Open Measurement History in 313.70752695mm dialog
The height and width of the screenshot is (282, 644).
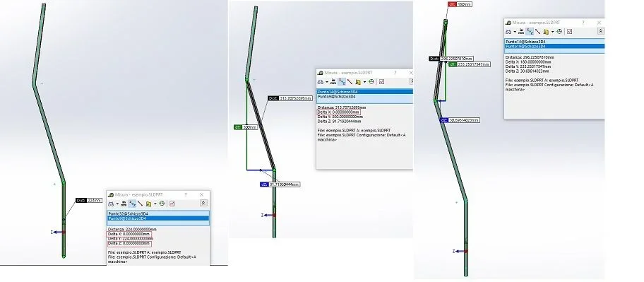coord(371,82)
